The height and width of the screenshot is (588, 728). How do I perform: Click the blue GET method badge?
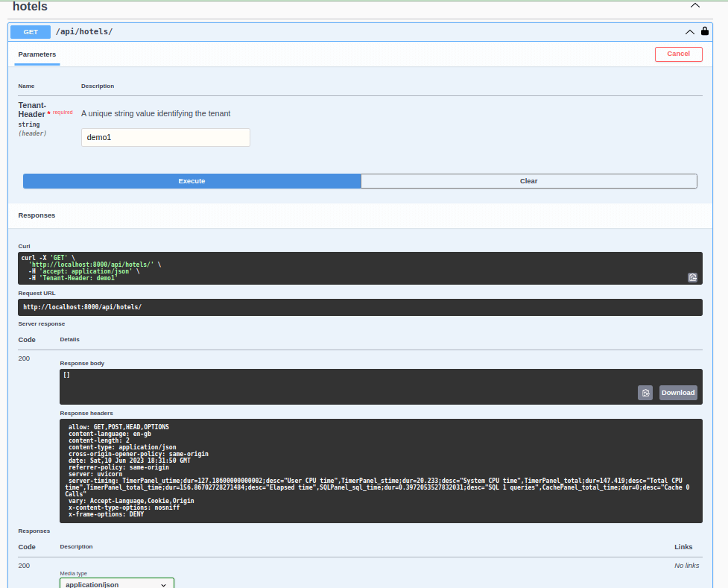pos(30,31)
